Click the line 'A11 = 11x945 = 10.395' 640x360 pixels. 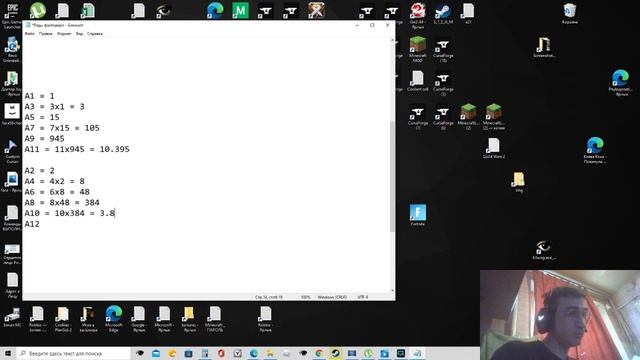coord(77,149)
